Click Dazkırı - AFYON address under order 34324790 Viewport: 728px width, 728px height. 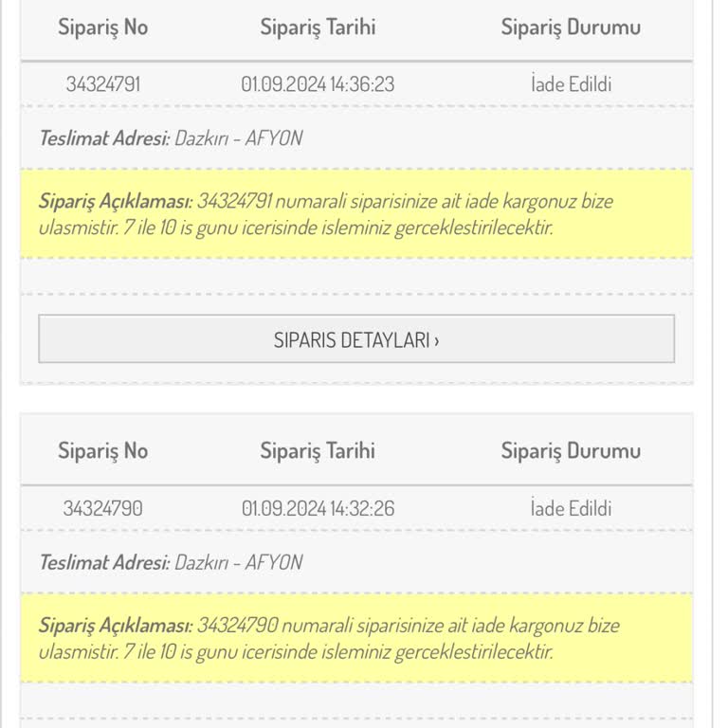pos(239,562)
